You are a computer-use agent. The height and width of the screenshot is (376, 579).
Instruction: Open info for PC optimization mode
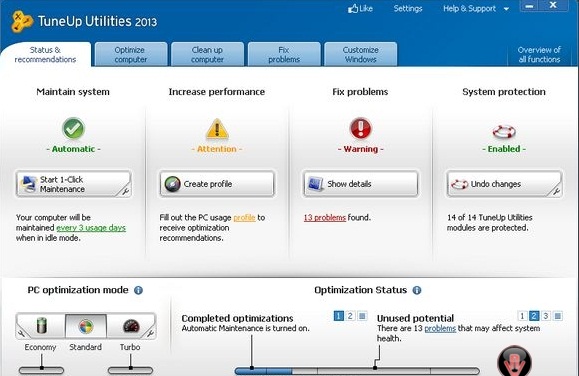click(x=138, y=290)
